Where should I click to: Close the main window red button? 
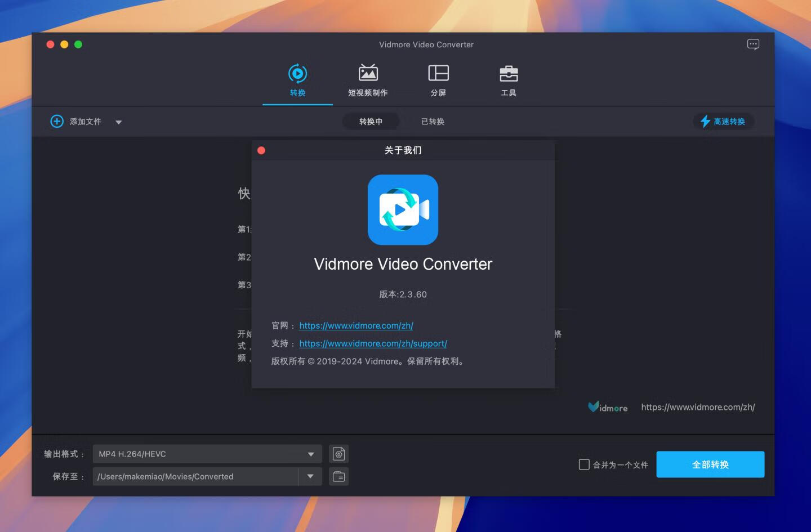50,44
